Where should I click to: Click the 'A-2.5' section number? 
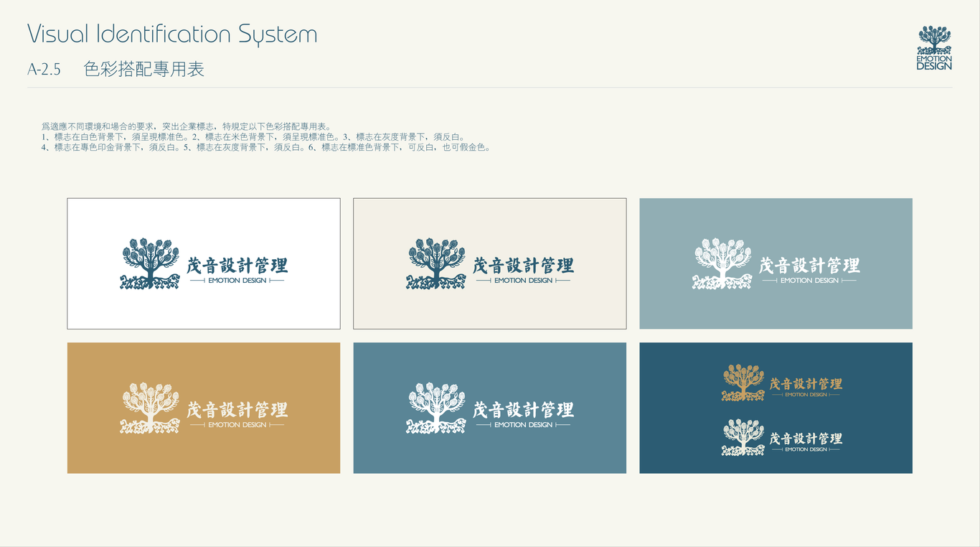click(x=44, y=70)
